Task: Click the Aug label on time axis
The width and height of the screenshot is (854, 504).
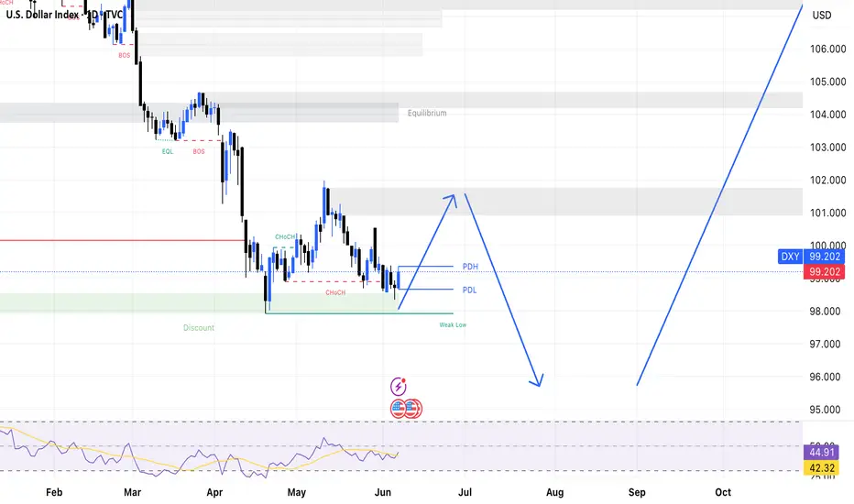Action: point(554,492)
